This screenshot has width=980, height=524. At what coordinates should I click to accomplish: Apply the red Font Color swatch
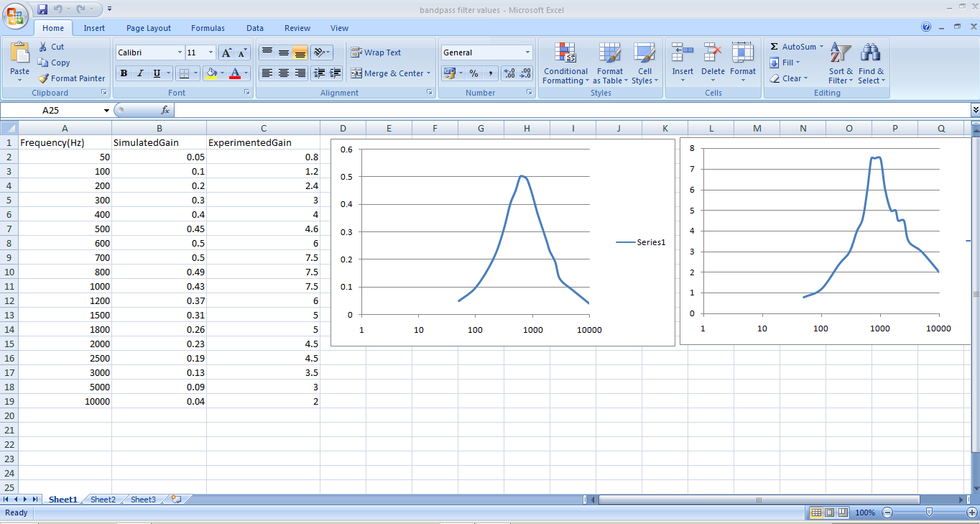pyautogui.click(x=235, y=73)
